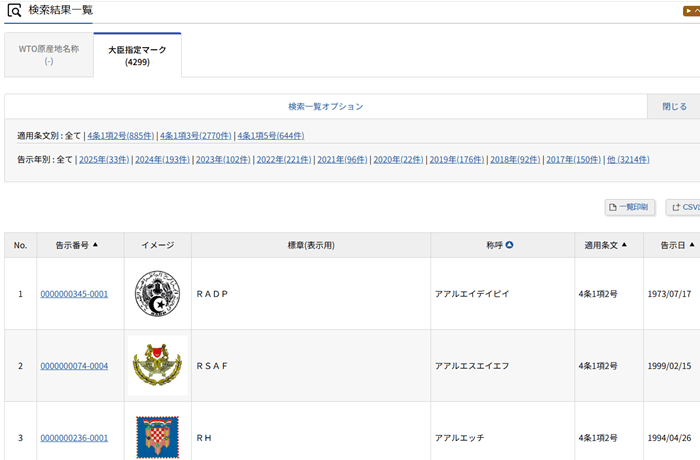700x460 pixels.
Task: Select the date 1999/02/15
Action: 669,366
